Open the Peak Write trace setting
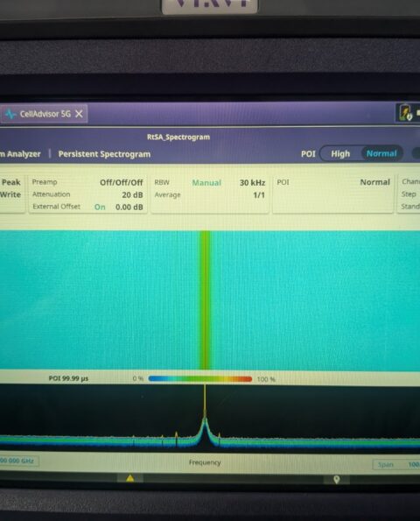 [x=11, y=188]
